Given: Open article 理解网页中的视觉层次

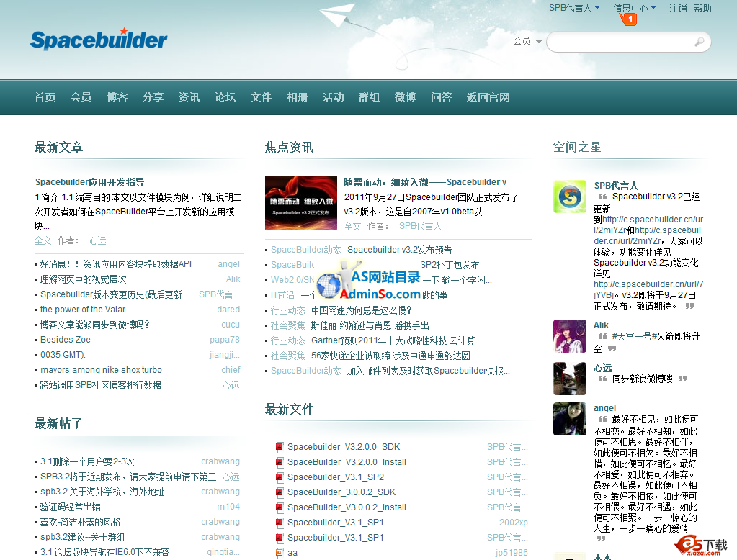Looking at the screenshot, I should [x=83, y=279].
